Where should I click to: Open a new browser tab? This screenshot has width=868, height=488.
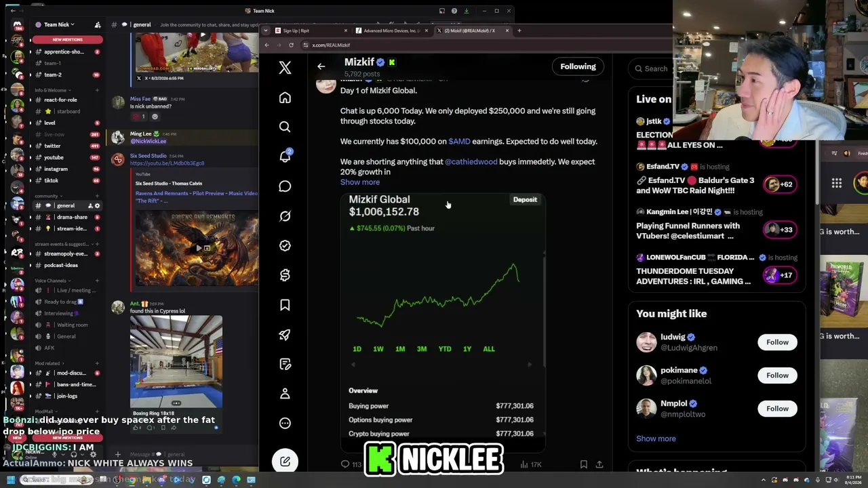519,30
